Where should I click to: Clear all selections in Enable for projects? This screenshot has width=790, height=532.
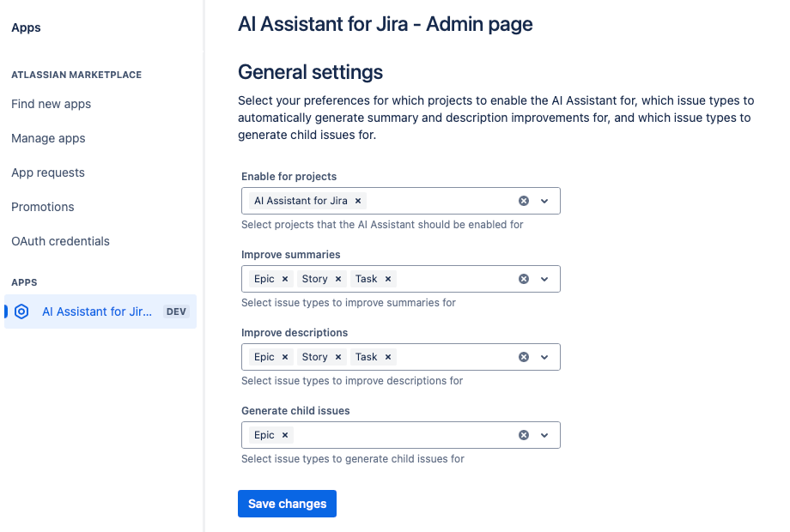[x=524, y=201]
